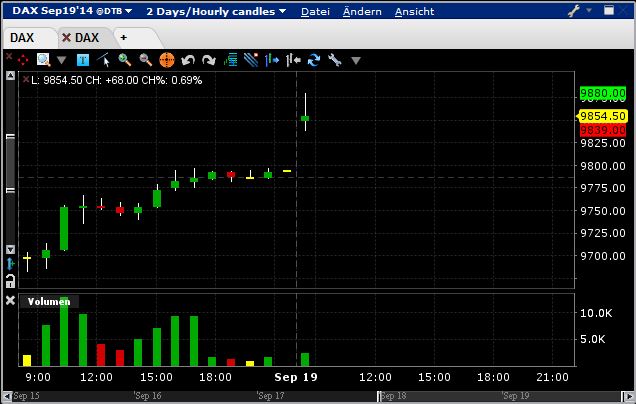Click the Sep 17 marker on timeline scrollbar
The height and width of the screenshot is (404, 636).
271,395
